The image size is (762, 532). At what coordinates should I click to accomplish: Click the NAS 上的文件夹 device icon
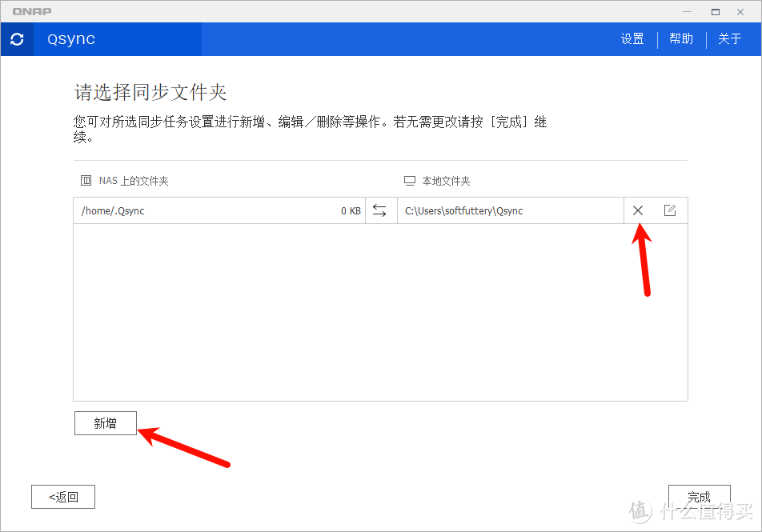pos(86,180)
